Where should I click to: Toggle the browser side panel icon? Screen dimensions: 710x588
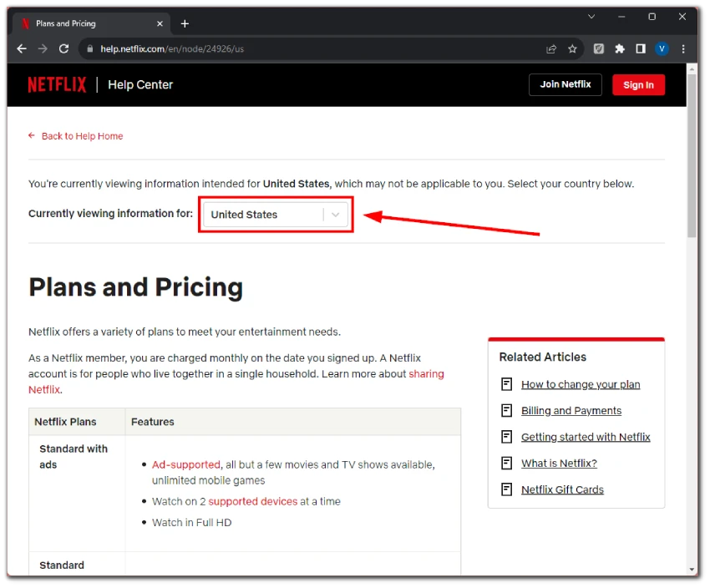pyautogui.click(x=641, y=49)
